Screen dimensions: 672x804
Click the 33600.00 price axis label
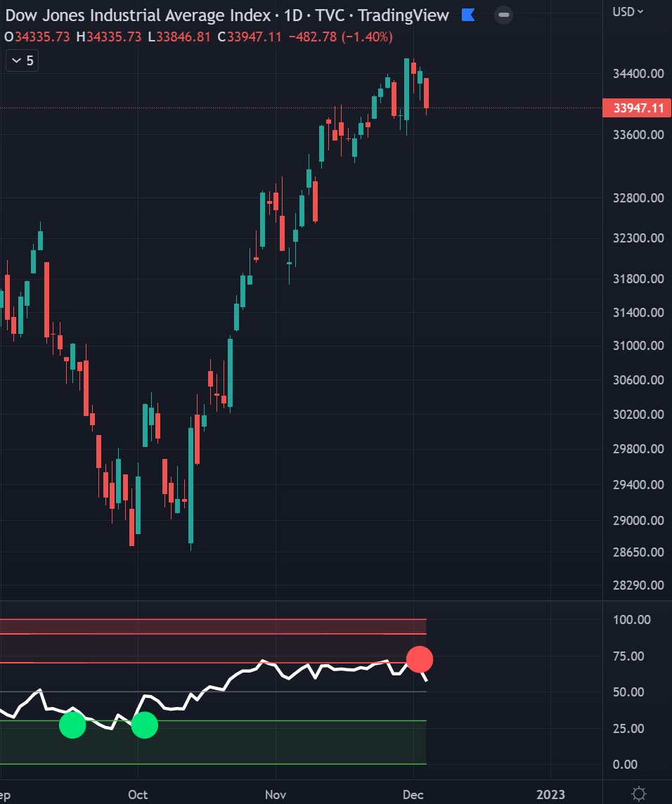point(638,134)
